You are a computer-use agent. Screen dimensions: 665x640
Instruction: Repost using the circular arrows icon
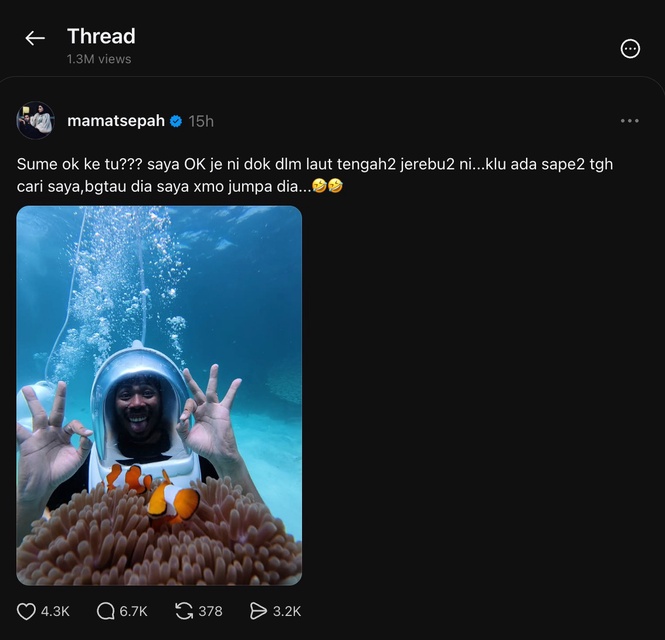(x=184, y=611)
